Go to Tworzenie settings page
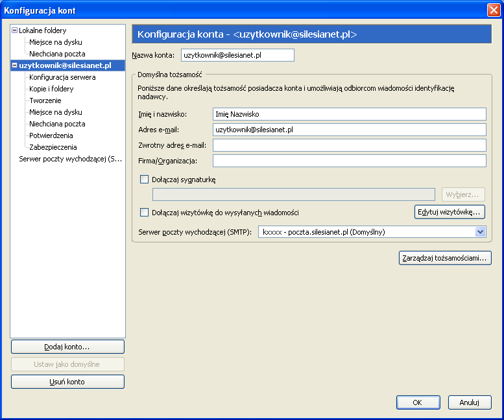The width and height of the screenshot is (504, 420). (x=45, y=100)
